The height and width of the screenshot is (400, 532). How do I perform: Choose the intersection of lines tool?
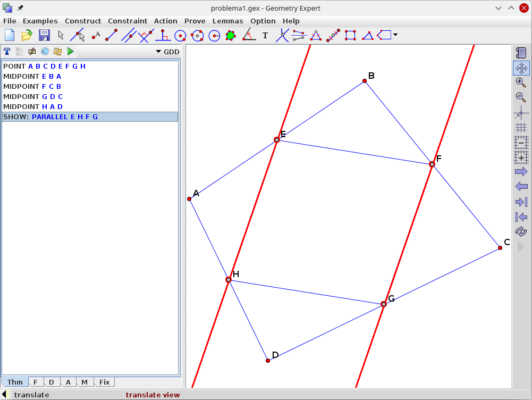pos(282,35)
